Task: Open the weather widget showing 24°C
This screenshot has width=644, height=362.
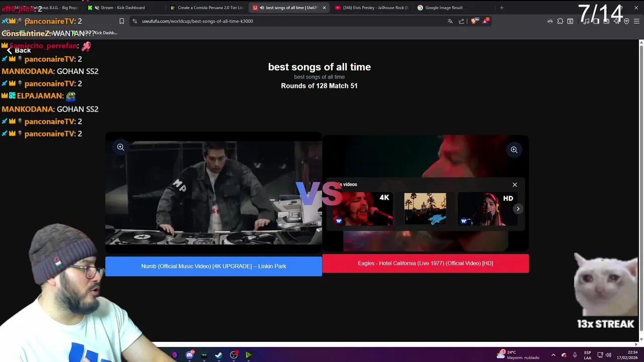Action: (x=518, y=354)
